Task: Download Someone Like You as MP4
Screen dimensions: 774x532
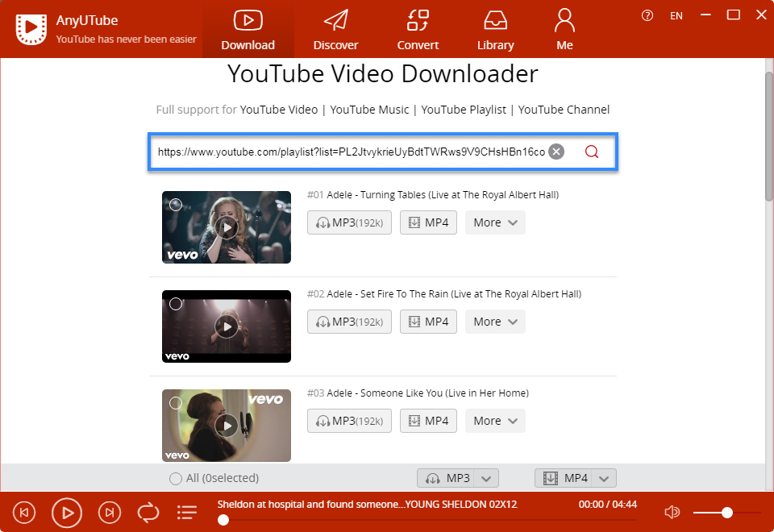Action: click(428, 421)
